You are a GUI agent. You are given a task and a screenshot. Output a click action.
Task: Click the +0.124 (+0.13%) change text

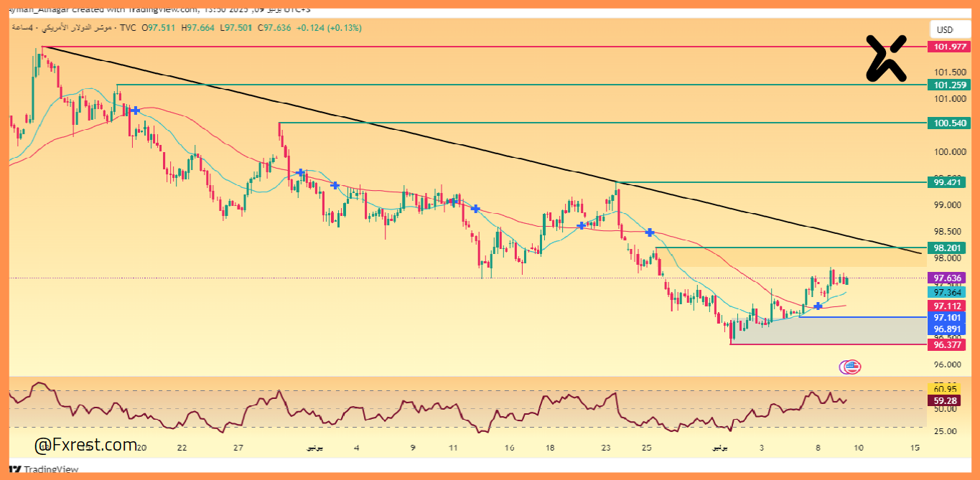pos(329,27)
